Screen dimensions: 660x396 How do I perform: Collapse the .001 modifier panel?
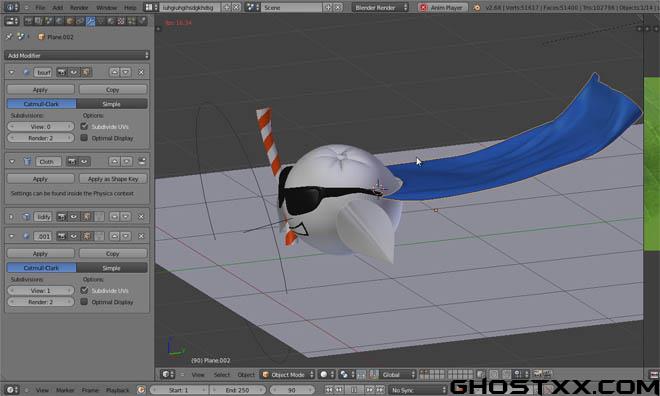tap(11, 237)
